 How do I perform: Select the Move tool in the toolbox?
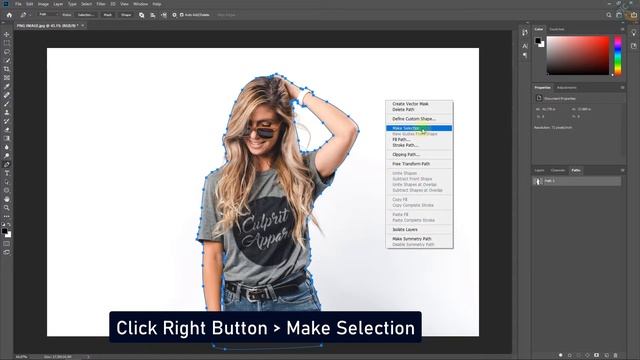point(7,34)
